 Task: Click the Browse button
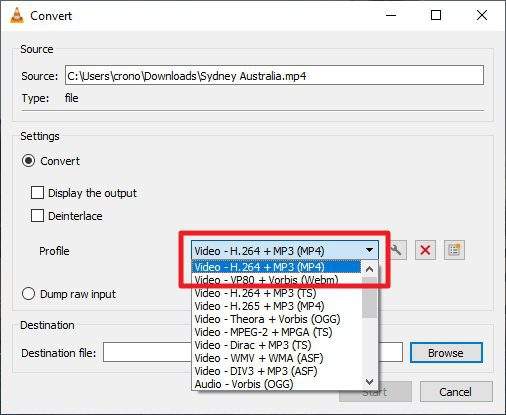[446, 353]
